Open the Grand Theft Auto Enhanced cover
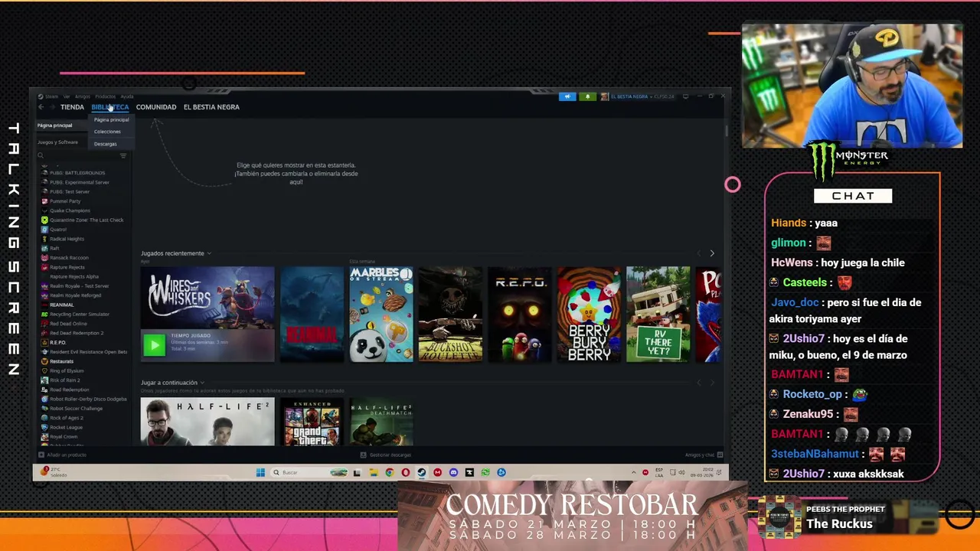 click(x=312, y=421)
